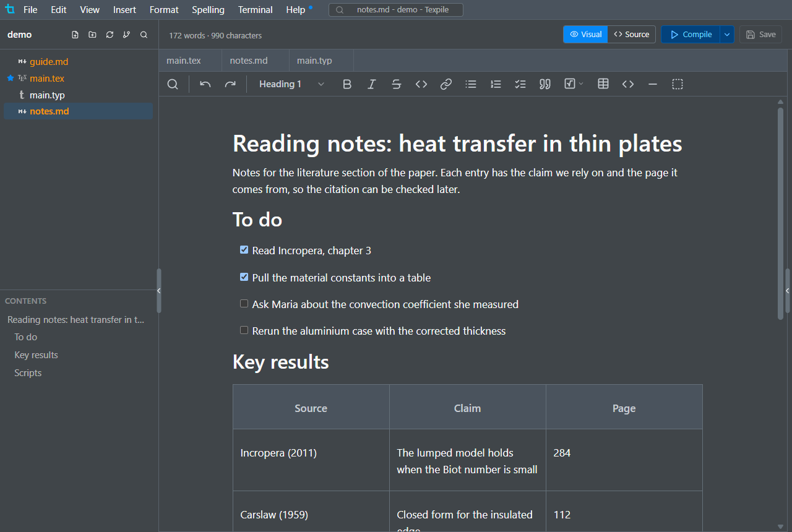The width and height of the screenshot is (792, 532).
Task: Click the Save button
Action: pyautogui.click(x=760, y=35)
